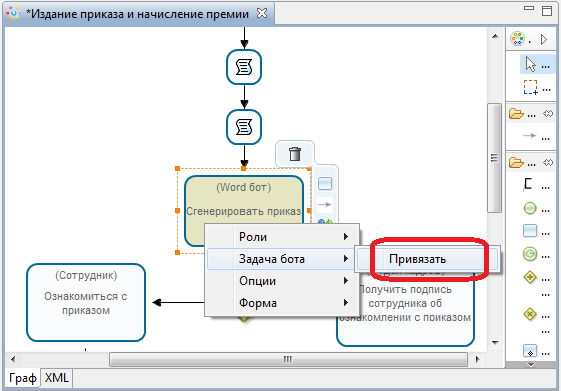Choose the Marquee dashed-rectangle tool
This screenshot has width=561, height=391.
(531, 87)
